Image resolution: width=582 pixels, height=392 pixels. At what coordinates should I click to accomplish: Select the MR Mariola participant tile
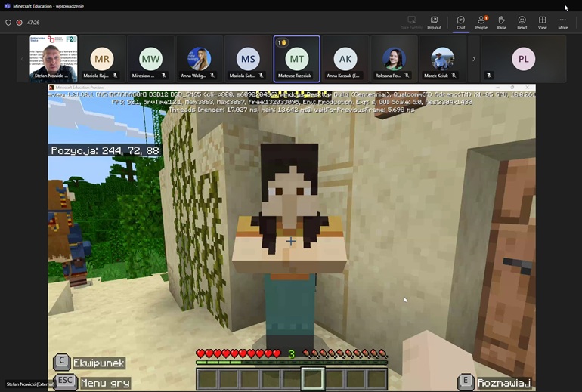(x=102, y=59)
